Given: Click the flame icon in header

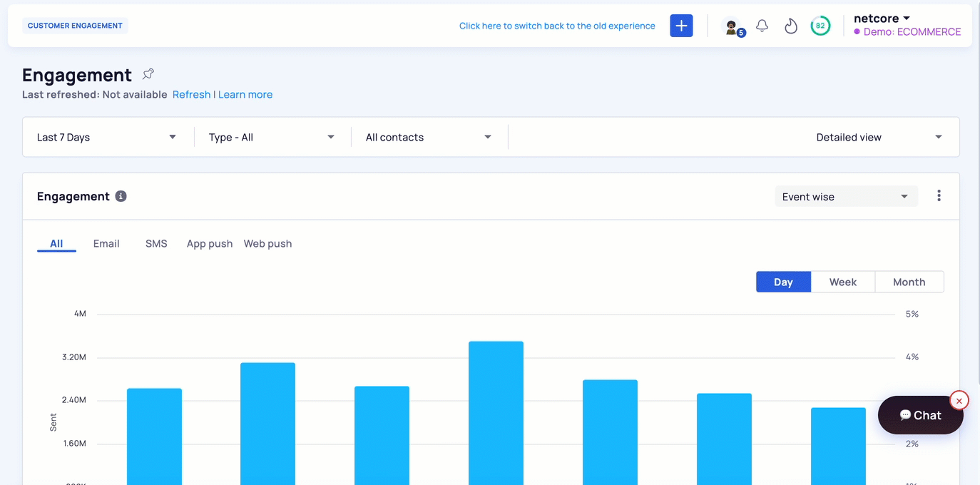Looking at the screenshot, I should [x=790, y=26].
